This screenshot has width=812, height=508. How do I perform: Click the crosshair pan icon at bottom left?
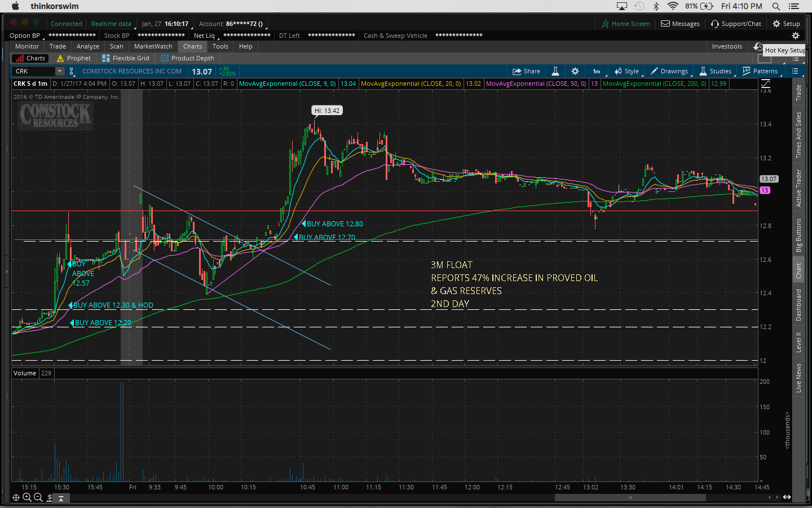pos(16,497)
